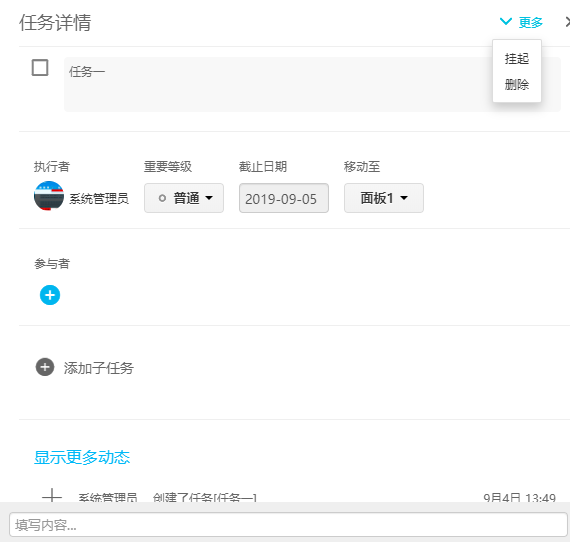The width and height of the screenshot is (570, 542).
Task: Click the deadline date field 2019-09-05
Action: click(x=284, y=198)
